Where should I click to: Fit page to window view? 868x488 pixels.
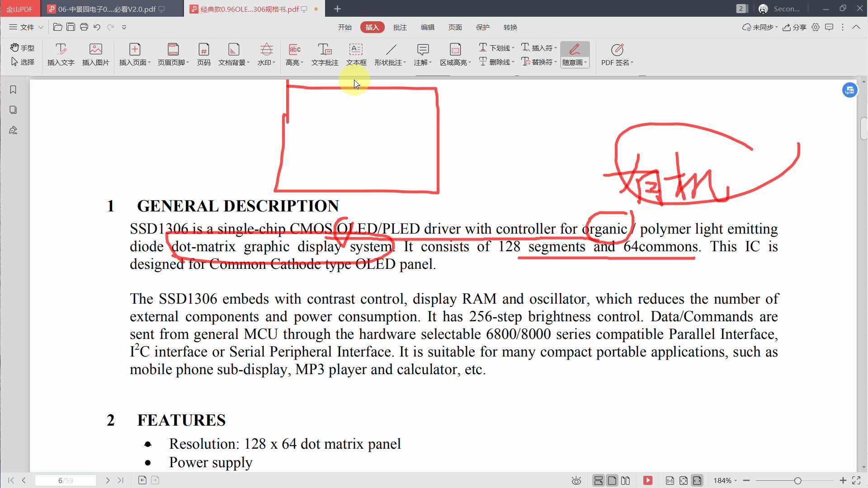[x=684, y=481]
